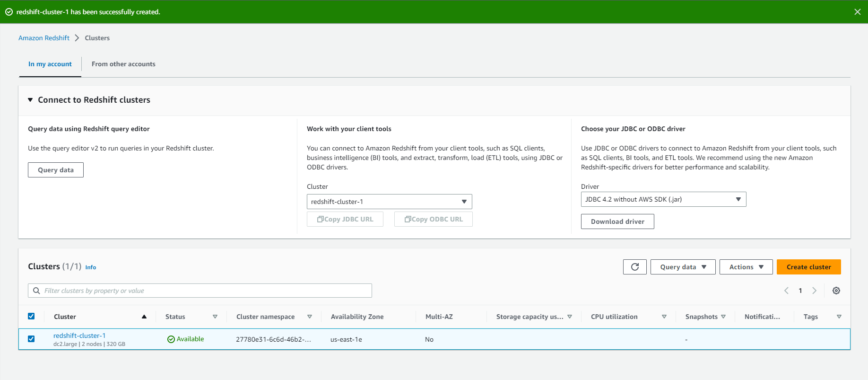Collapse the Connect to Redshift clusters section
Image resolution: width=868 pixels, height=380 pixels.
click(x=30, y=100)
